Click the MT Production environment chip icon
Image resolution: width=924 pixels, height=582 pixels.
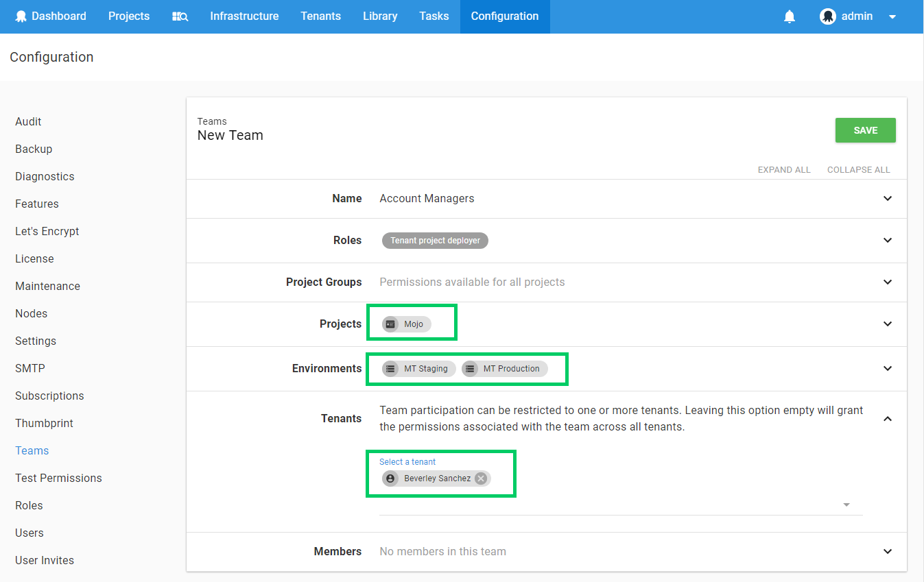click(x=470, y=369)
